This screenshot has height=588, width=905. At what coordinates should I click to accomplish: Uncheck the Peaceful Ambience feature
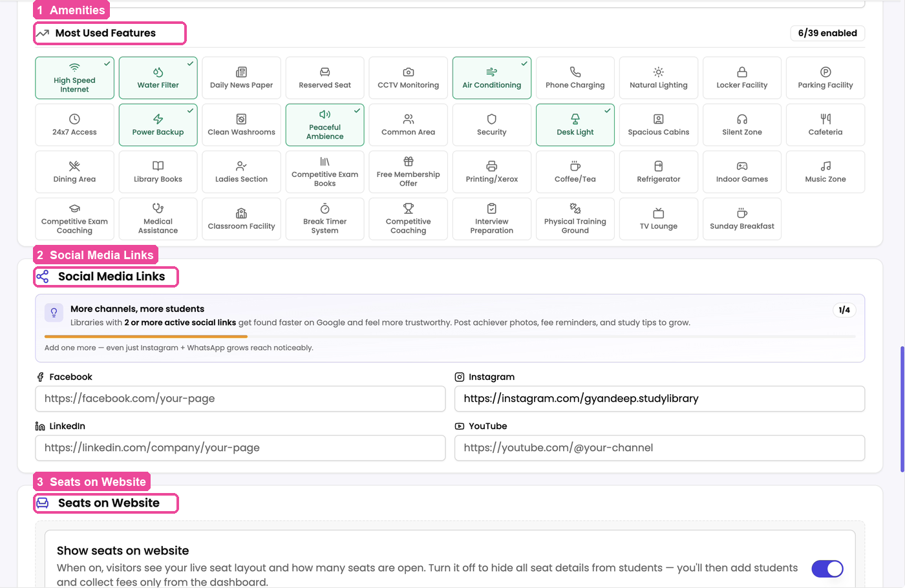pos(325,125)
